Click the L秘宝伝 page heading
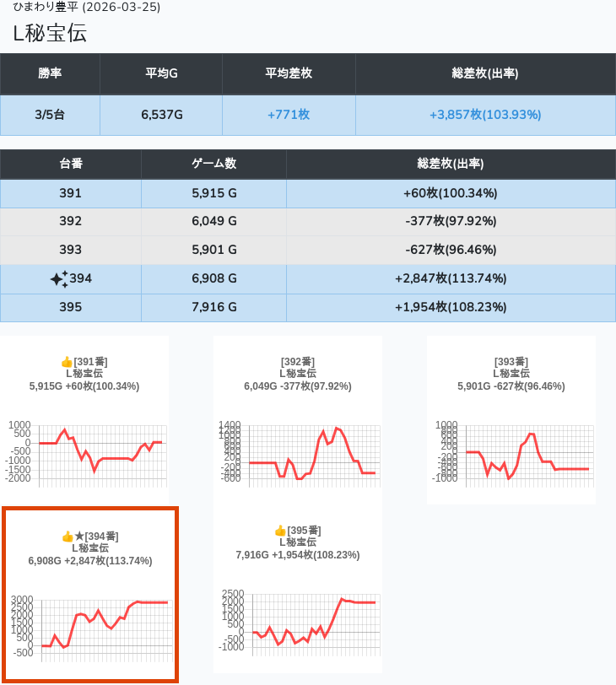This screenshot has width=616, height=685. [50, 33]
